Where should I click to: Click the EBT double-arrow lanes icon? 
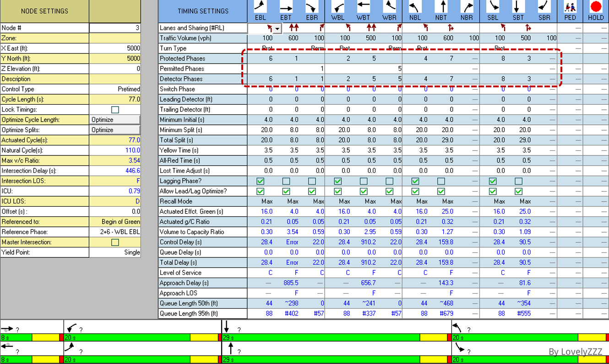click(x=294, y=28)
